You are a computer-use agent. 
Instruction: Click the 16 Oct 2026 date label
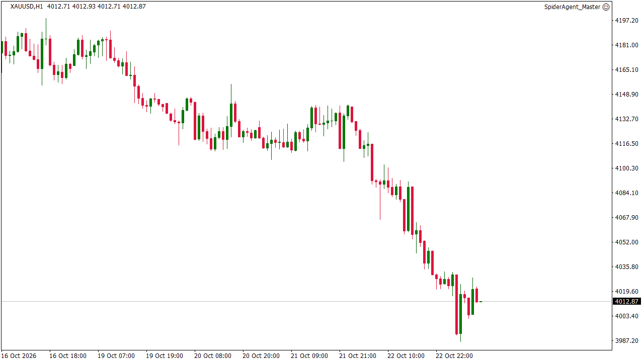coord(19,356)
